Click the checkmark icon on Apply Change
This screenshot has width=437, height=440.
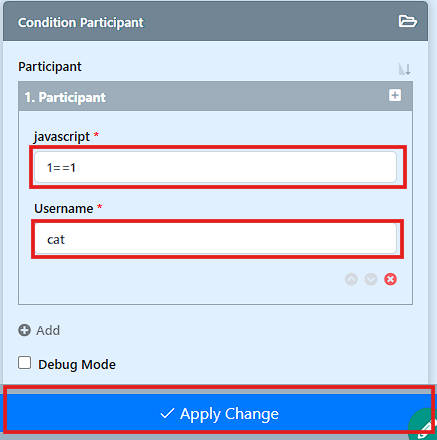[x=167, y=414]
